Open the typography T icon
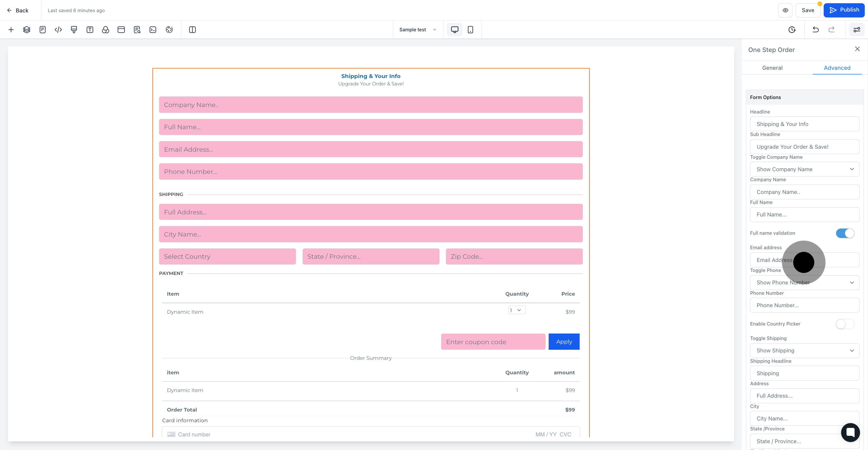The image size is (868, 450). coord(90,30)
